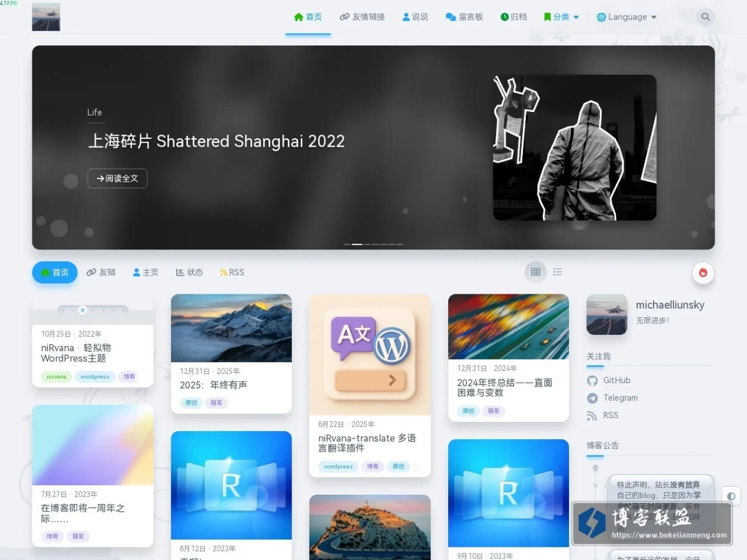Image resolution: width=747 pixels, height=560 pixels.
Task: Open the search magnifier icon
Action: click(705, 17)
